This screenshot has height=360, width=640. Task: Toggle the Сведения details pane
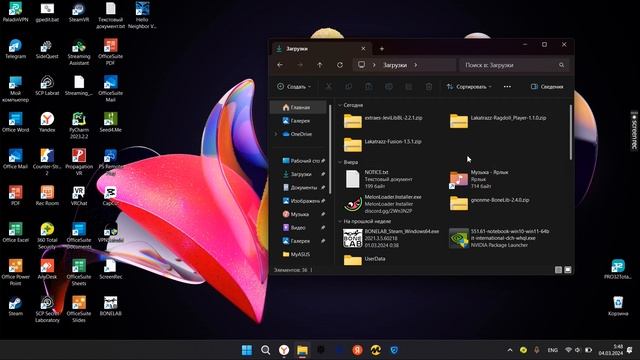(547, 87)
